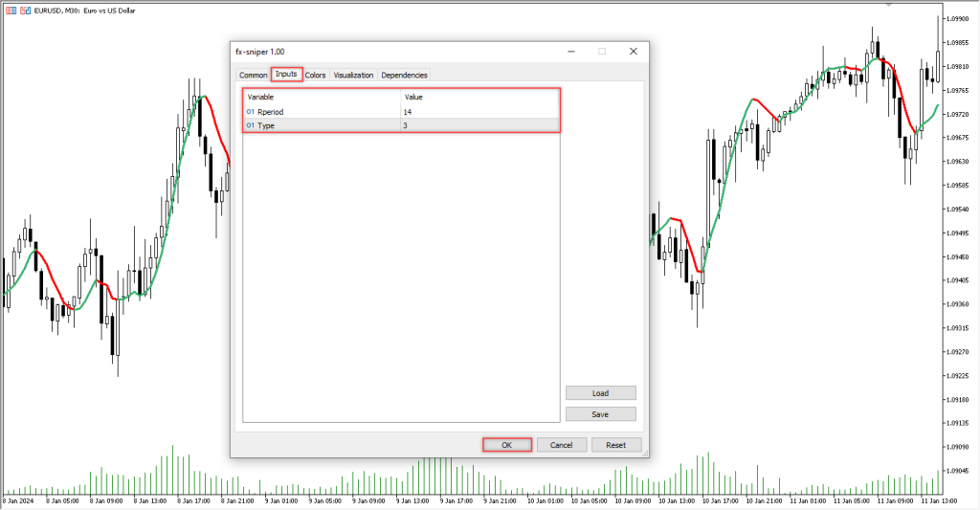
Task: Click the Rperiod integer type icon
Action: point(251,112)
